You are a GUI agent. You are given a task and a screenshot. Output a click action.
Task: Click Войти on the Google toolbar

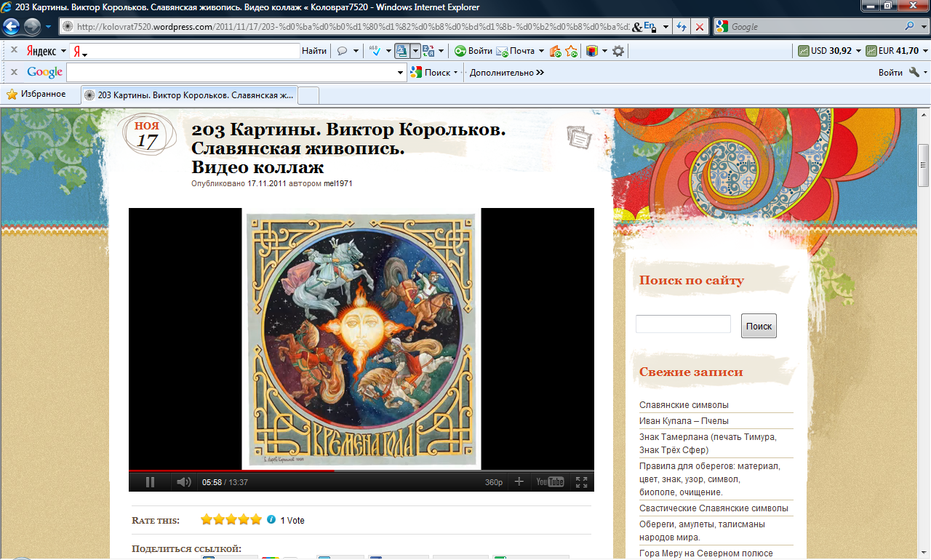click(890, 72)
